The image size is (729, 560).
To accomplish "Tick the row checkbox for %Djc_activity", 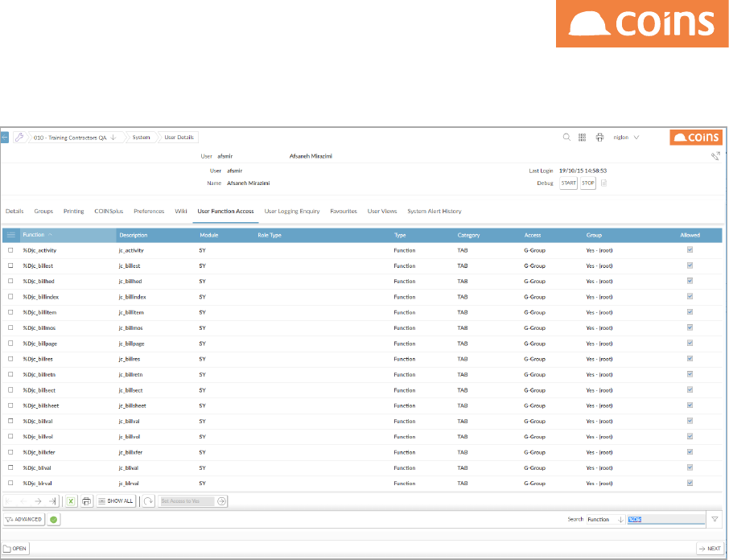I will [x=10, y=250].
